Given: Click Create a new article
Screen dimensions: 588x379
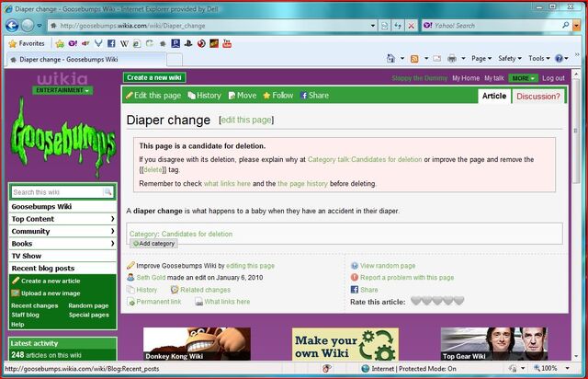Looking at the screenshot, I should click(x=51, y=281).
